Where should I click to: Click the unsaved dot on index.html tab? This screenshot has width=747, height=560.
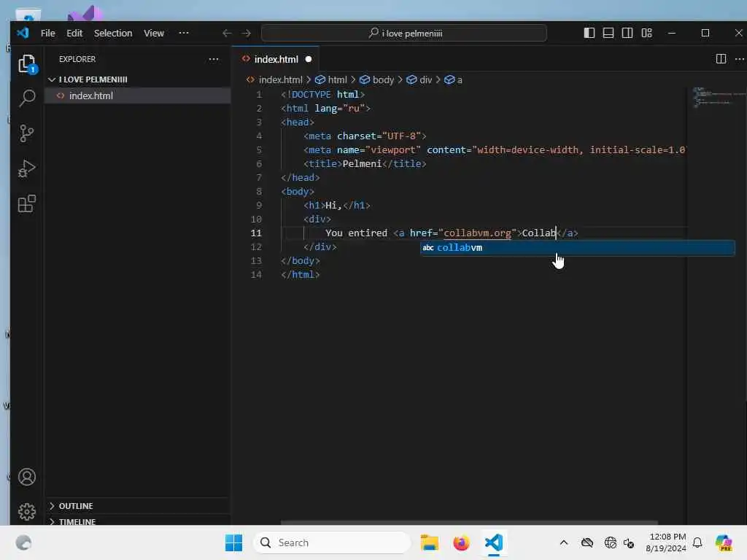pyautogui.click(x=309, y=59)
